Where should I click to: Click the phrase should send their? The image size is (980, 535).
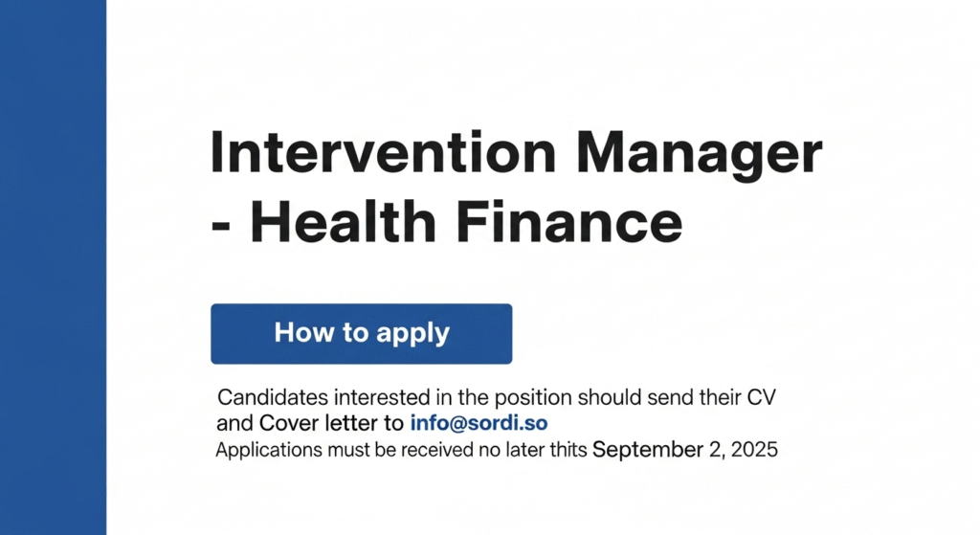pos(659,397)
